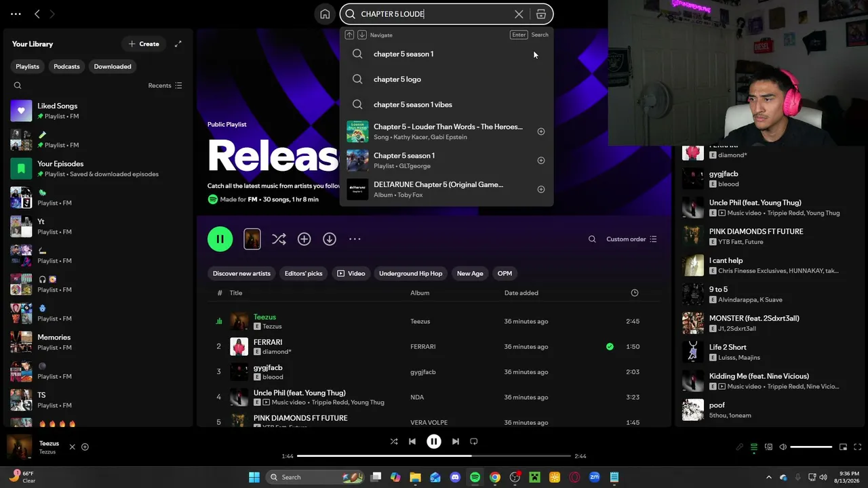Filter library by Podcasts
Screen dimensions: 868x488
[66, 66]
